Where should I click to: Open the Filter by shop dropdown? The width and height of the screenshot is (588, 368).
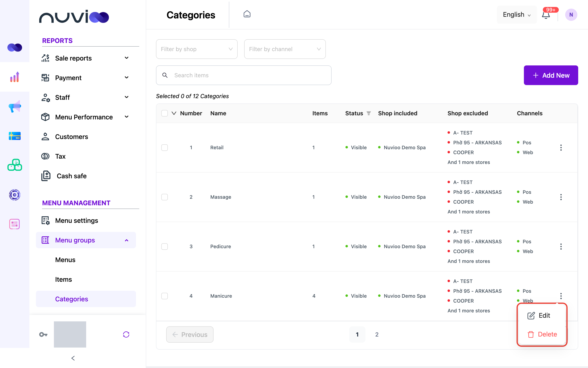[197, 49]
